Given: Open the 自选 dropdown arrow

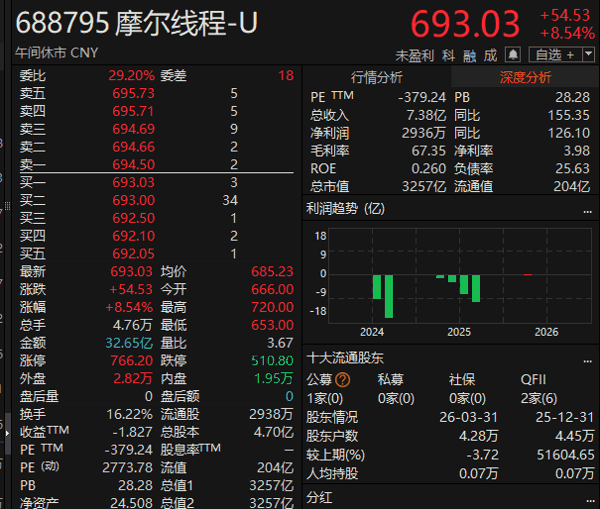Looking at the screenshot, I should (588, 54).
